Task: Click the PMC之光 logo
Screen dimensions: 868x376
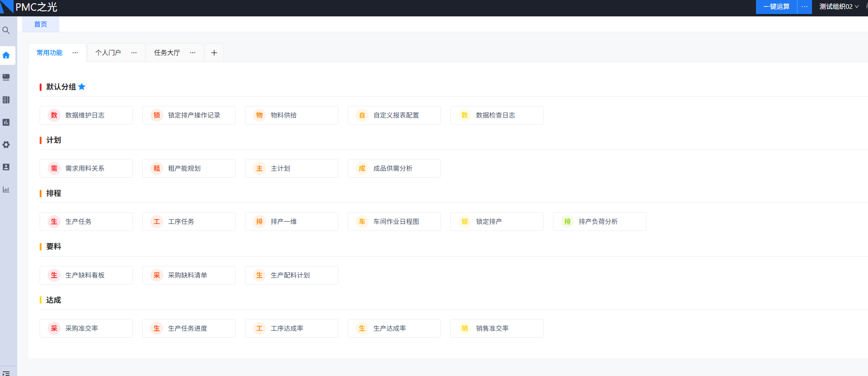Action: pyautogui.click(x=29, y=7)
